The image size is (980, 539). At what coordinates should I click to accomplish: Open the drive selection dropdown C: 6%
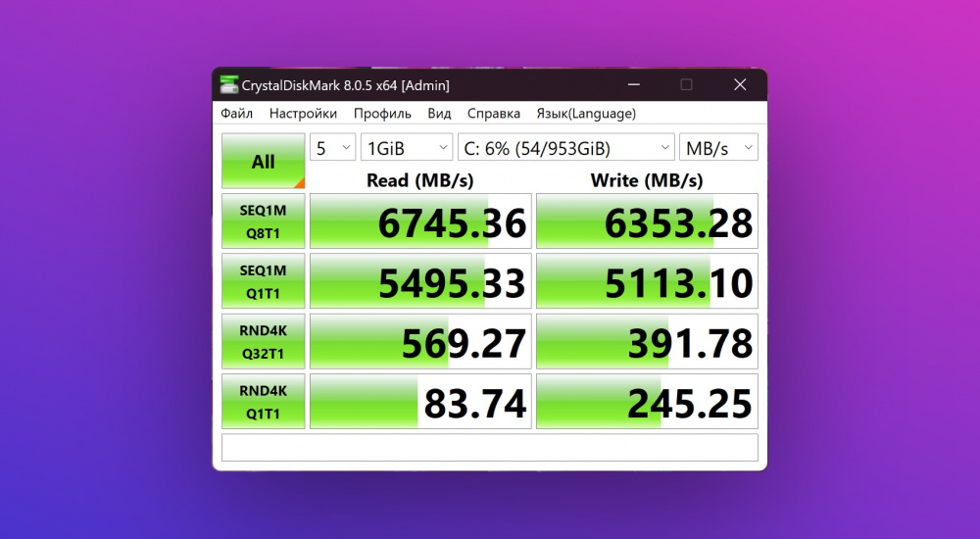pos(566,148)
